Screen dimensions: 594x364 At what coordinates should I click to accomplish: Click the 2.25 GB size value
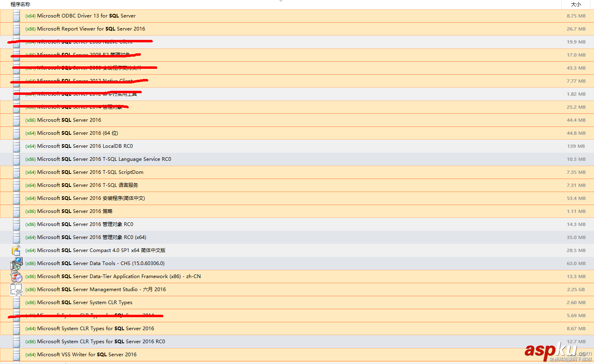[576, 289]
